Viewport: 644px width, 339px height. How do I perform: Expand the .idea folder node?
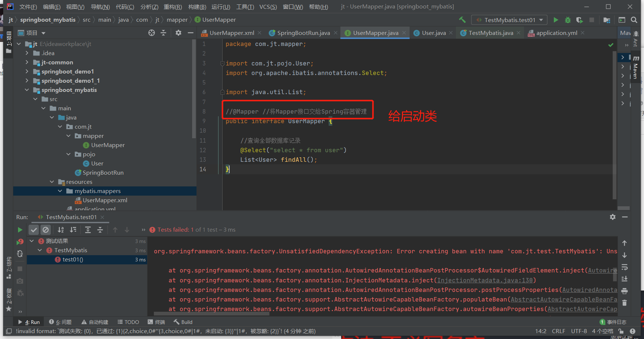pyautogui.click(x=26, y=53)
